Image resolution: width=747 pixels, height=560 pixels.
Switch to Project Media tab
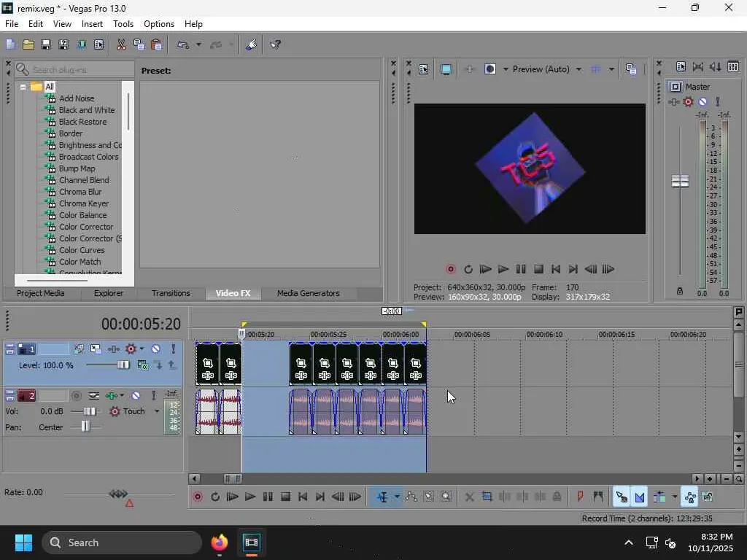41,293
